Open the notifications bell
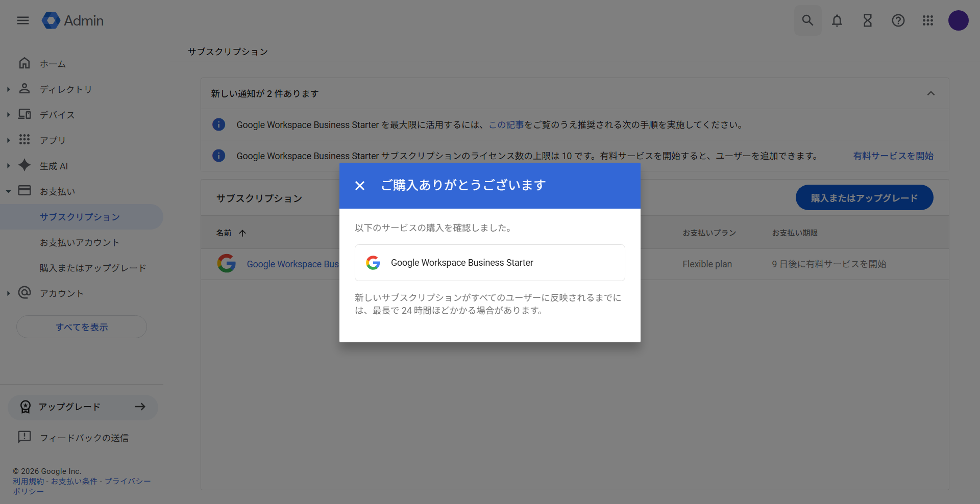 [x=837, y=20]
